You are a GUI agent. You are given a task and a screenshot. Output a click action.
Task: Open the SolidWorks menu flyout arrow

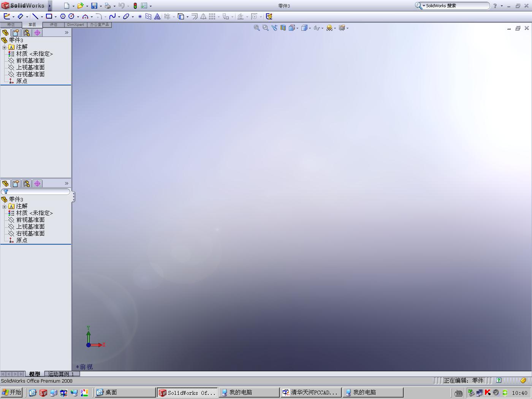click(50, 6)
